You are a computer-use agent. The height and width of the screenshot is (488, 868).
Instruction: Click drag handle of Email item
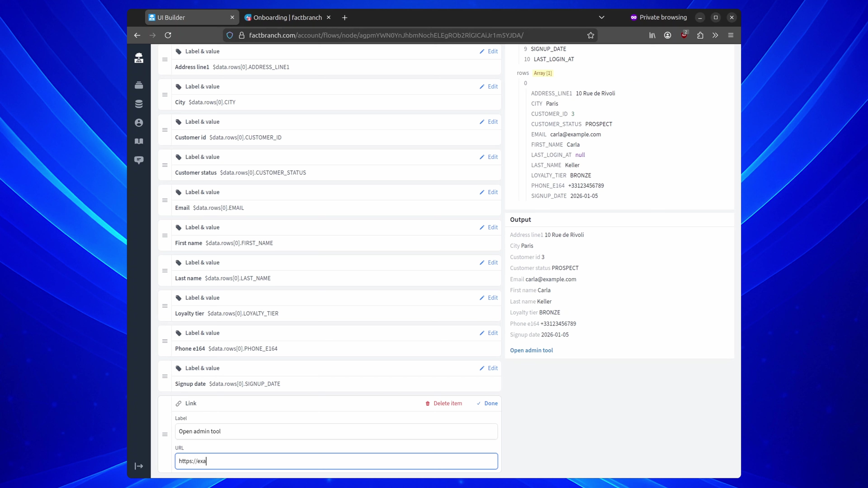point(165,200)
